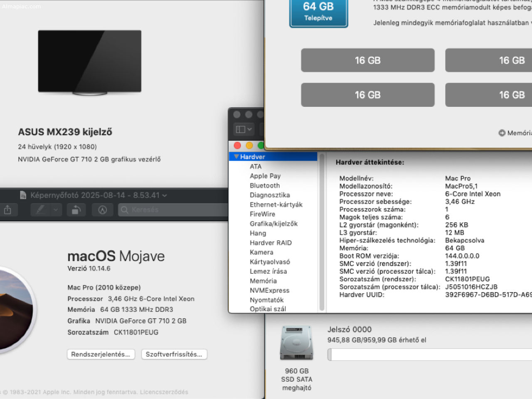Select the Hardver row in the sidebar
The image size is (532, 399).
[273, 157]
